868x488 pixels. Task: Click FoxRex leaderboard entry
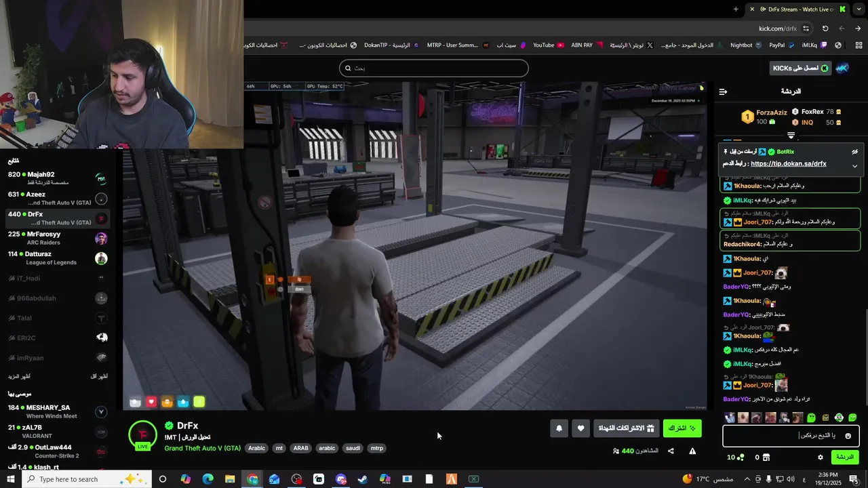[x=816, y=112]
